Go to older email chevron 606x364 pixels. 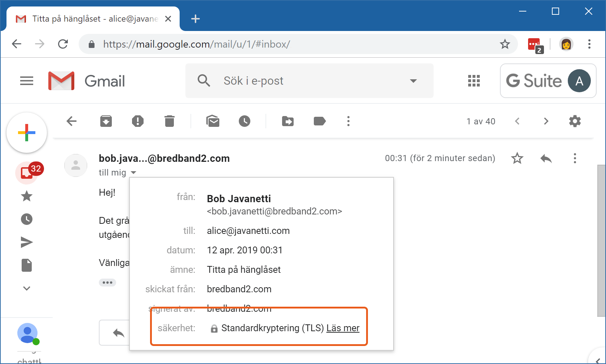click(x=546, y=121)
